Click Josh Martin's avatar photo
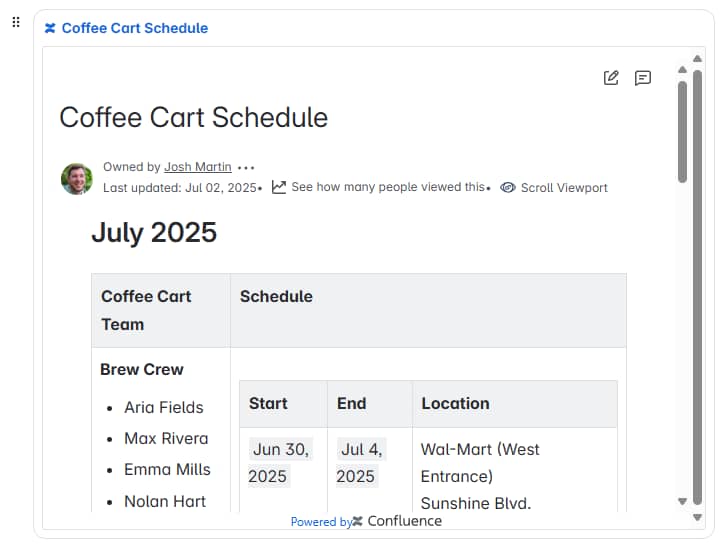 coord(77,178)
